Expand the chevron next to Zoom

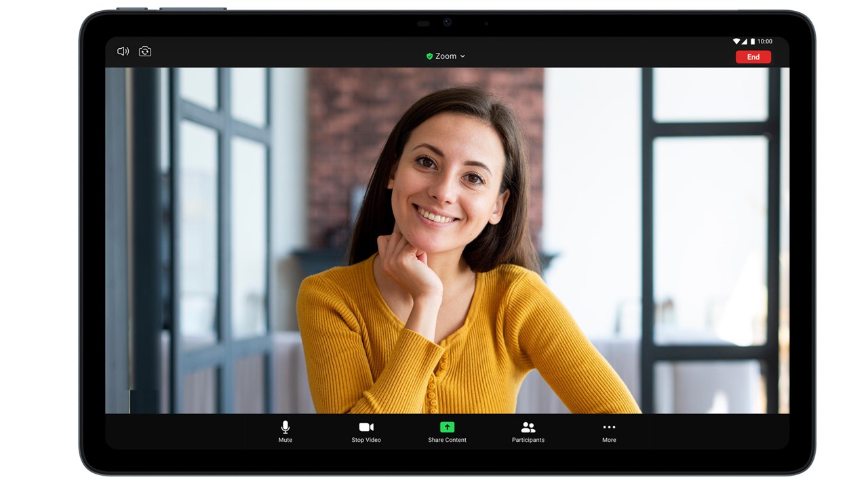[x=462, y=56]
